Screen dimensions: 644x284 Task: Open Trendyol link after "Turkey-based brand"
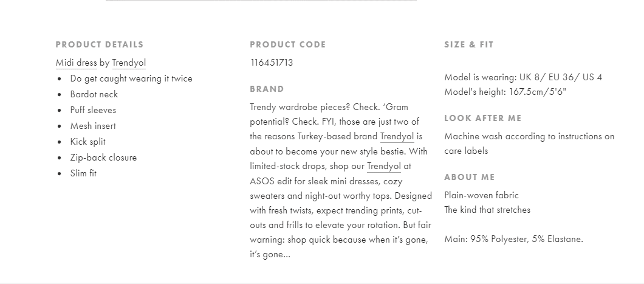397,136
